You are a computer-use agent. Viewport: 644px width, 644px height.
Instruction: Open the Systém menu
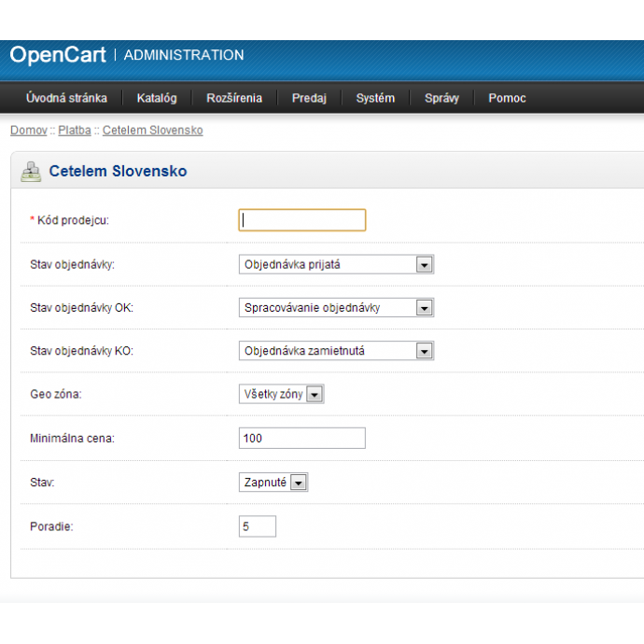(x=375, y=98)
